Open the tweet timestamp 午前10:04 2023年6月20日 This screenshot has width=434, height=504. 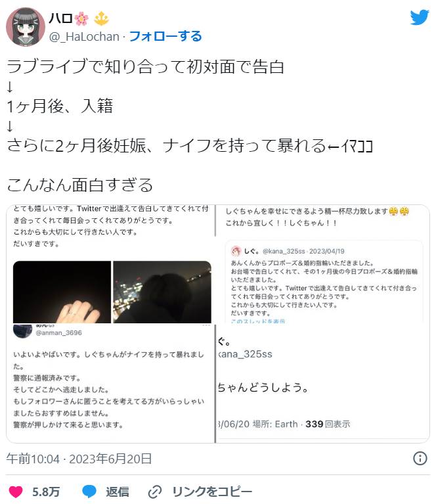coord(79,459)
